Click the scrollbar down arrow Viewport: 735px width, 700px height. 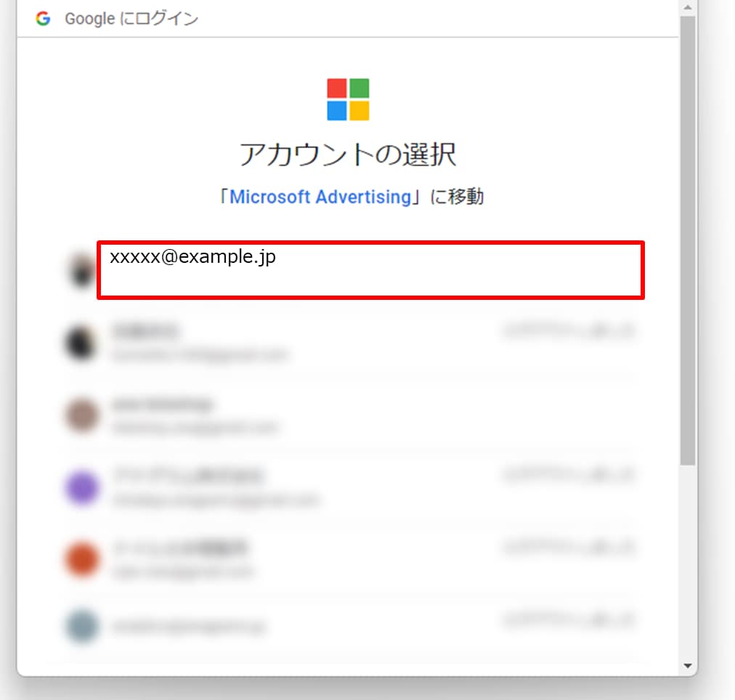[x=687, y=666]
